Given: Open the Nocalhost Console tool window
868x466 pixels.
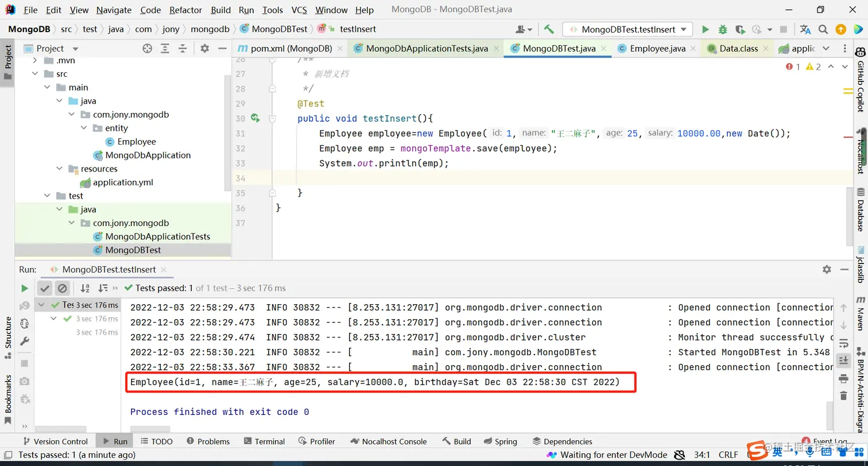Looking at the screenshot, I should click(388, 441).
